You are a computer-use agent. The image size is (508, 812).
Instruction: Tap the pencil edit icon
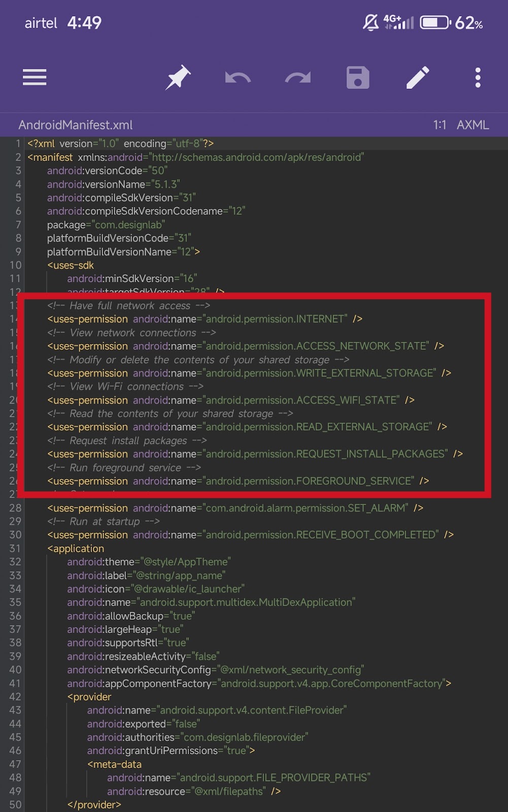[x=418, y=78]
